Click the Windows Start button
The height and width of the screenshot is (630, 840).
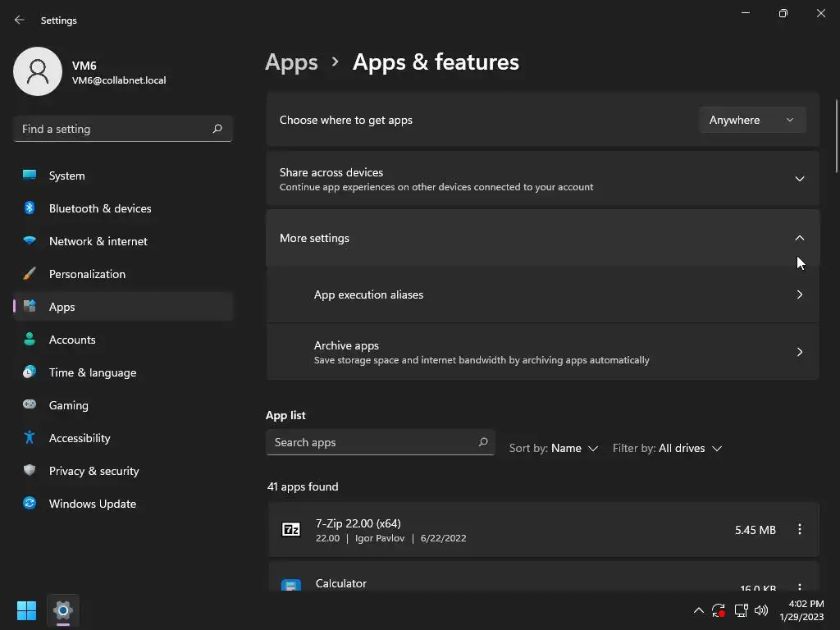coord(26,610)
